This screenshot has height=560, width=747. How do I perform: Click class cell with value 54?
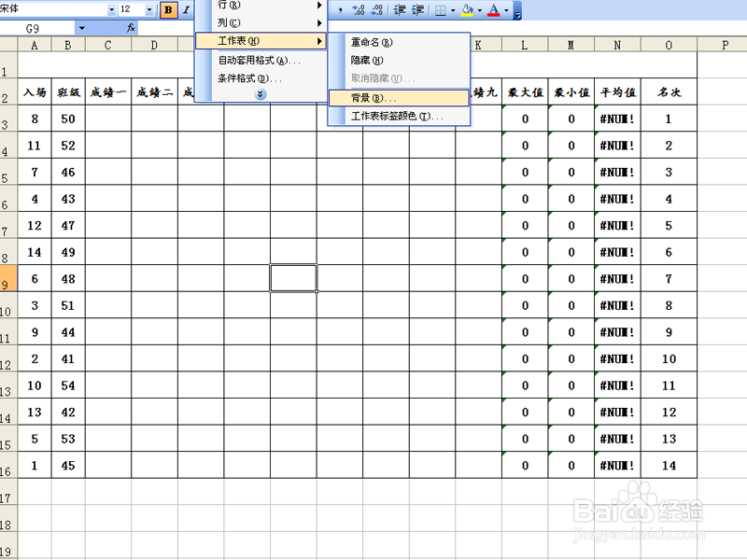coord(68,385)
